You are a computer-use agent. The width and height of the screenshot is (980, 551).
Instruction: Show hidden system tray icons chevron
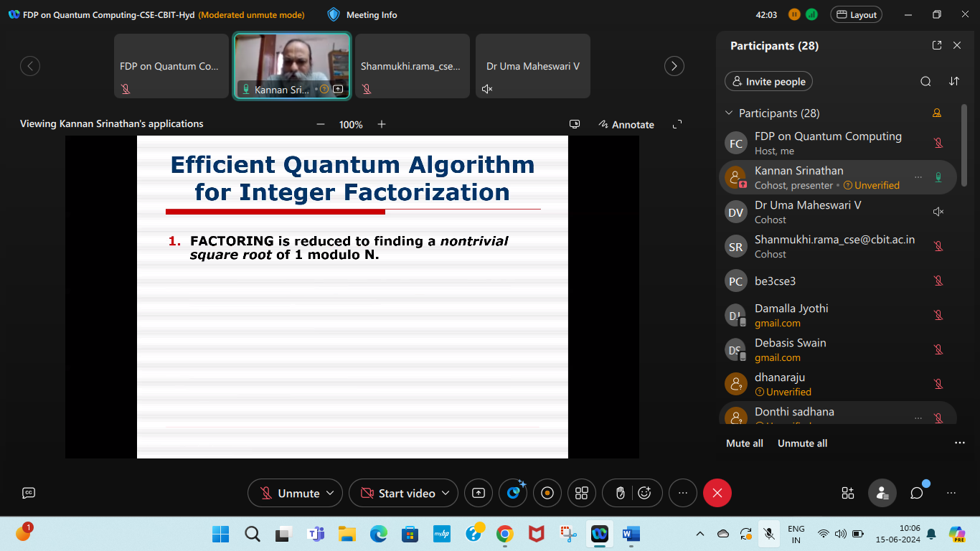click(700, 534)
